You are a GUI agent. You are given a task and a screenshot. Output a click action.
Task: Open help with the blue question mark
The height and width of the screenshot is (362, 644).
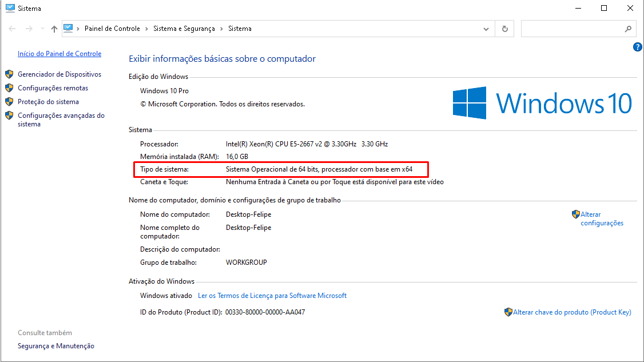(x=637, y=47)
